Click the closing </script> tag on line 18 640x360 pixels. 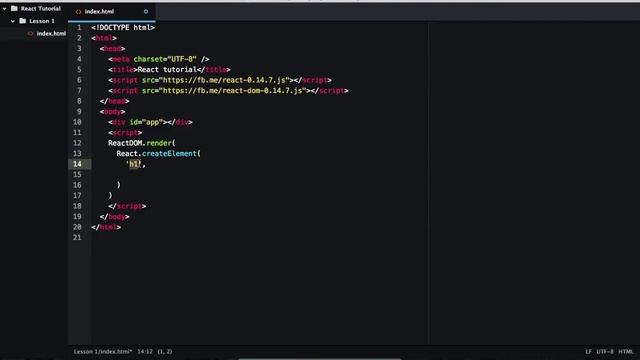tap(127, 206)
